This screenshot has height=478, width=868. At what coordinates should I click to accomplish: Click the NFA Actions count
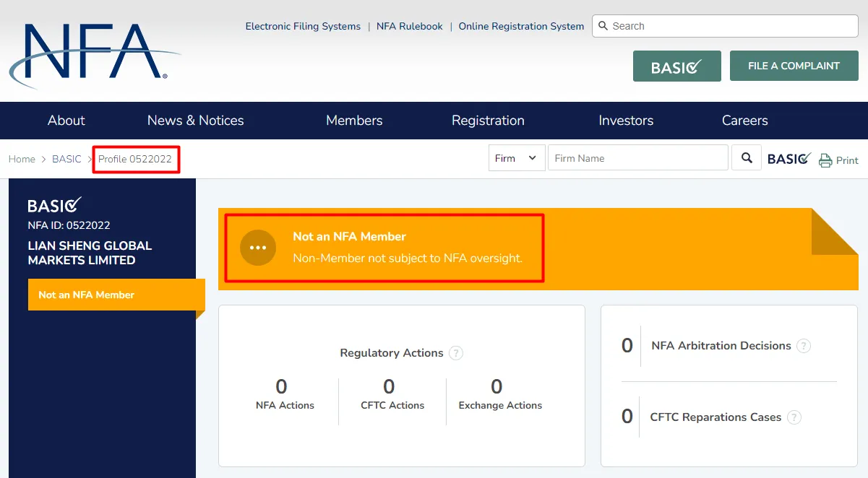(282, 387)
